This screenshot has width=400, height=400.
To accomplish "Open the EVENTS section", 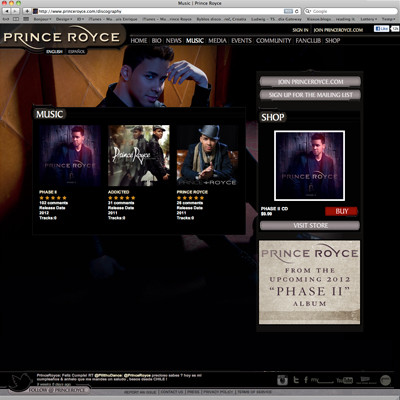I will pyautogui.click(x=241, y=41).
